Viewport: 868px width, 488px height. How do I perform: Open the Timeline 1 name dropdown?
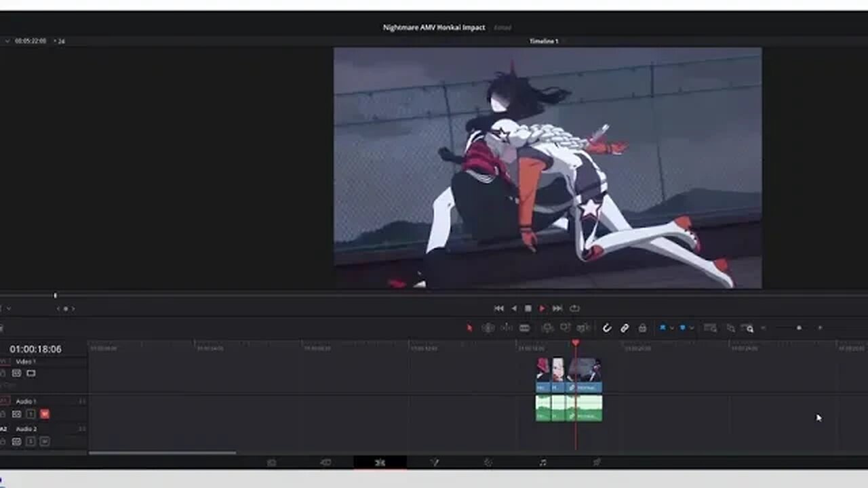[x=544, y=41]
